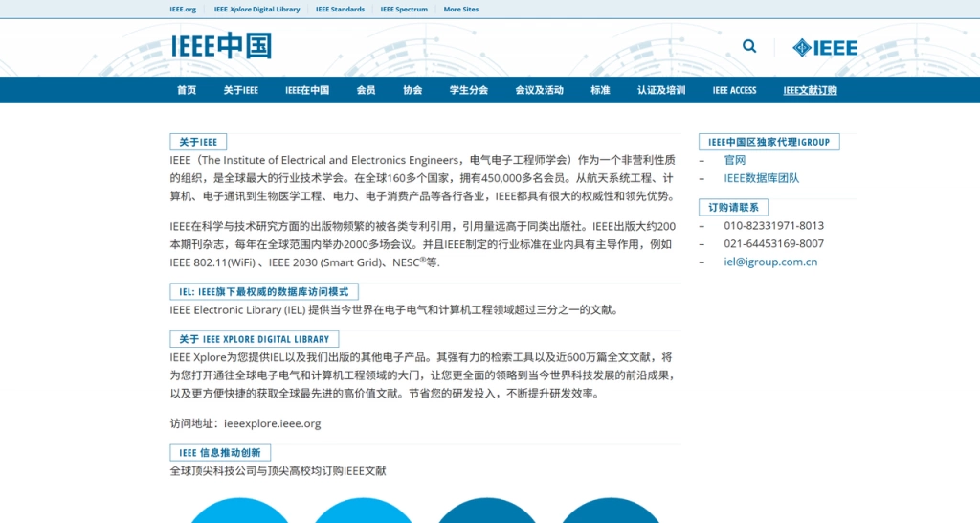Viewport: 980px width, 523px height.
Task: Open IEEE Xplore Digital Library top link
Action: pyautogui.click(x=256, y=10)
